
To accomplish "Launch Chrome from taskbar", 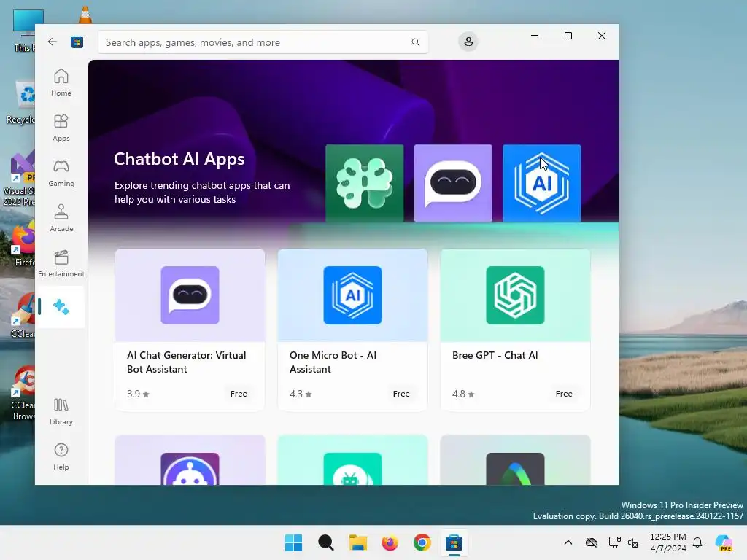I will 422,542.
